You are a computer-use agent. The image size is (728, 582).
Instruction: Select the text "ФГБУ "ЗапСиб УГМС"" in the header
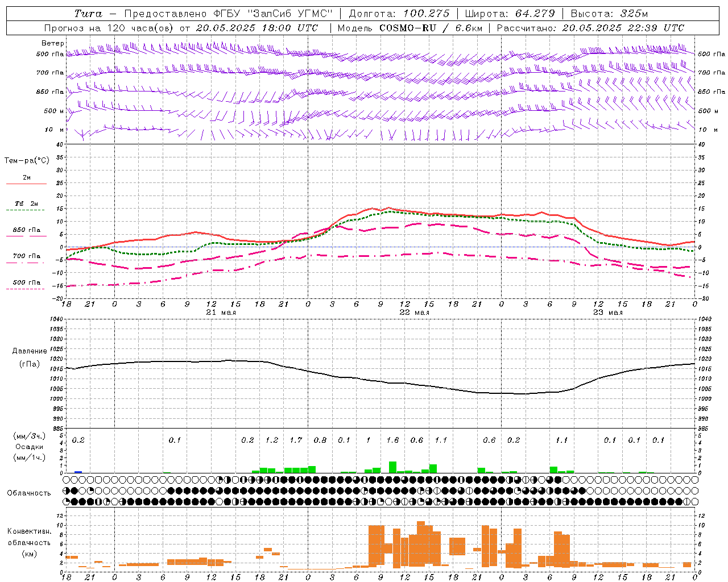click(x=273, y=14)
